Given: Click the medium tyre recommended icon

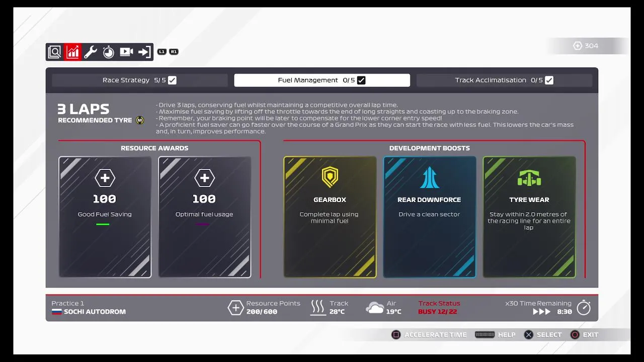Looking at the screenshot, I should click(x=140, y=120).
